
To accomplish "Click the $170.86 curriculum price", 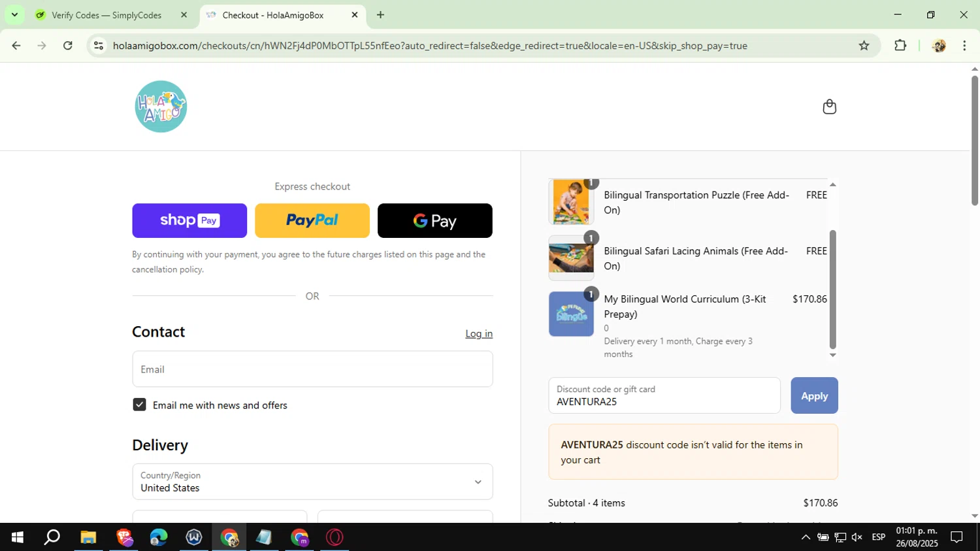I will pyautogui.click(x=809, y=299).
